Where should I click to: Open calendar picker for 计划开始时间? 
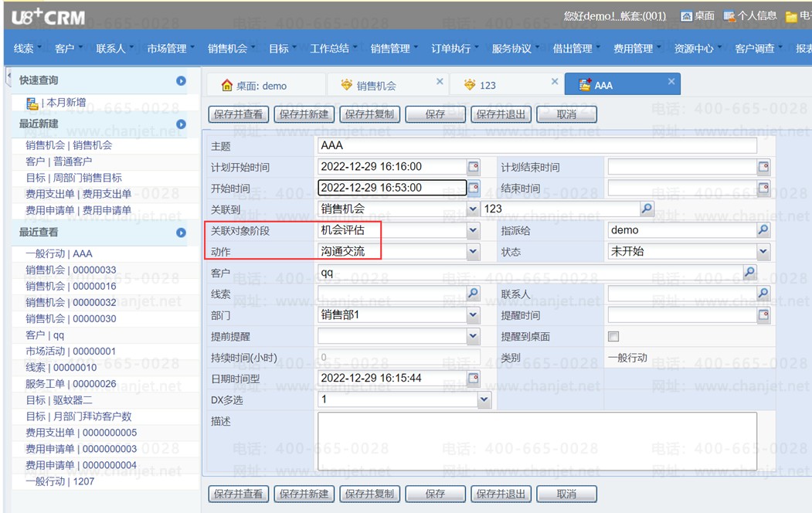474,167
